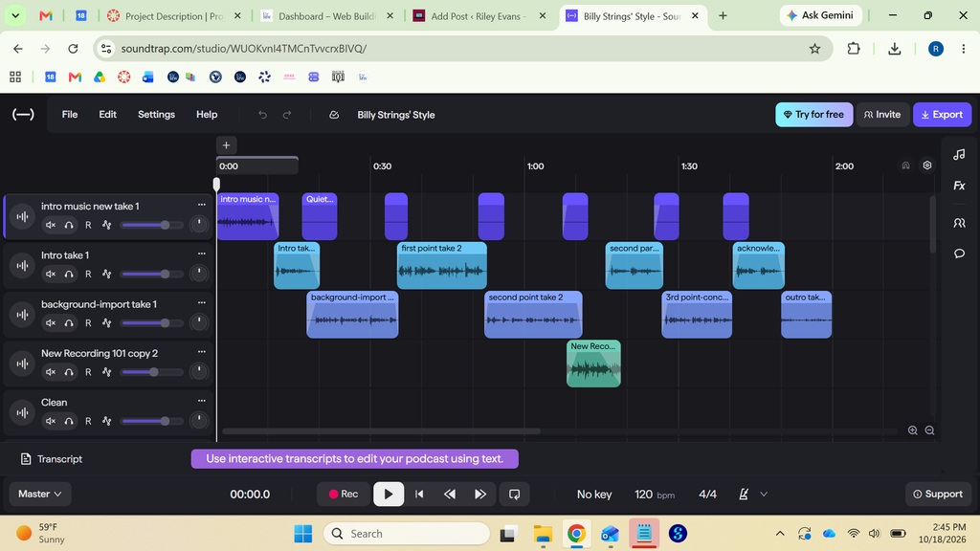Redo the last action
Viewport: 980px width, 551px height.
point(287,115)
